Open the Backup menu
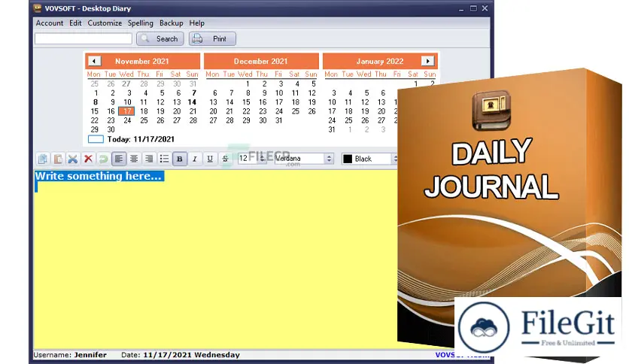Screen dimensions: 629x364 [x=172, y=23]
